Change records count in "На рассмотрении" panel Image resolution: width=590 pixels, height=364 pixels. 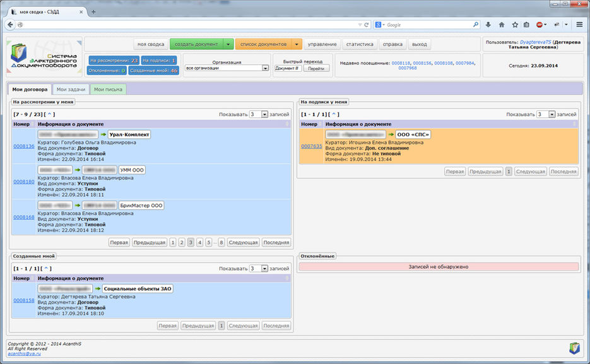point(259,114)
